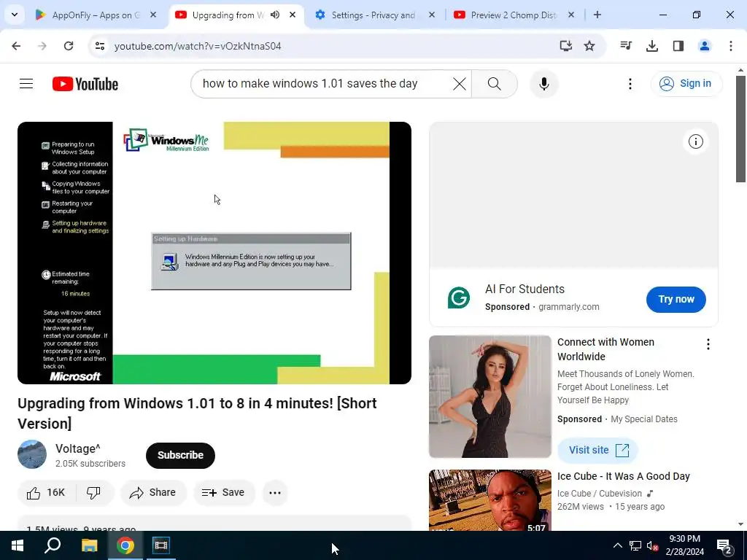
Task: Open more actions ellipsis under video
Action: (275, 492)
